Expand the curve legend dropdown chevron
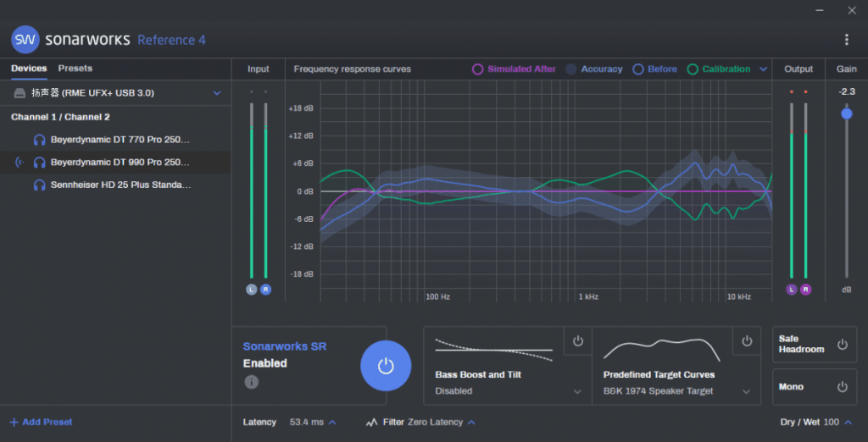 click(x=764, y=69)
